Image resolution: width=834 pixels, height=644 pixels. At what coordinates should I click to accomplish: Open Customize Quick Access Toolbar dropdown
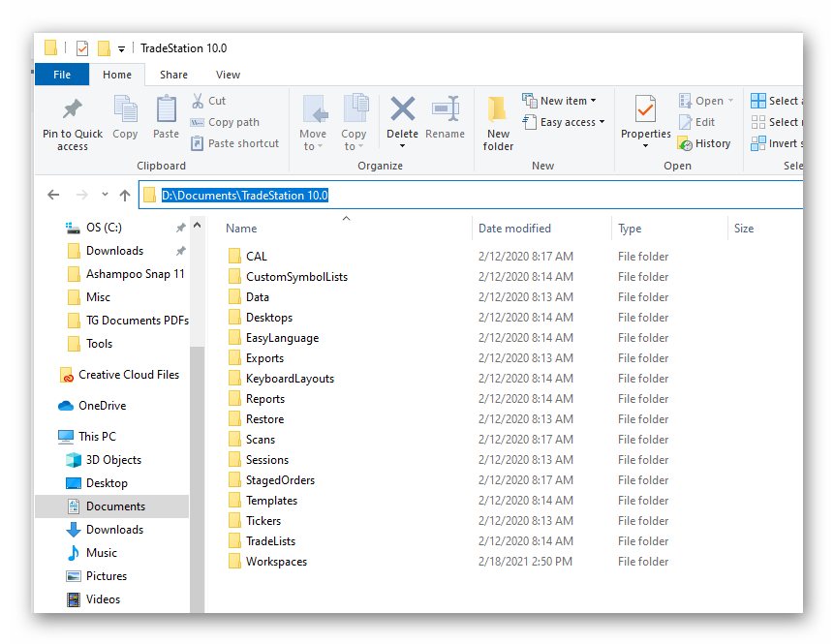(121, 49)
